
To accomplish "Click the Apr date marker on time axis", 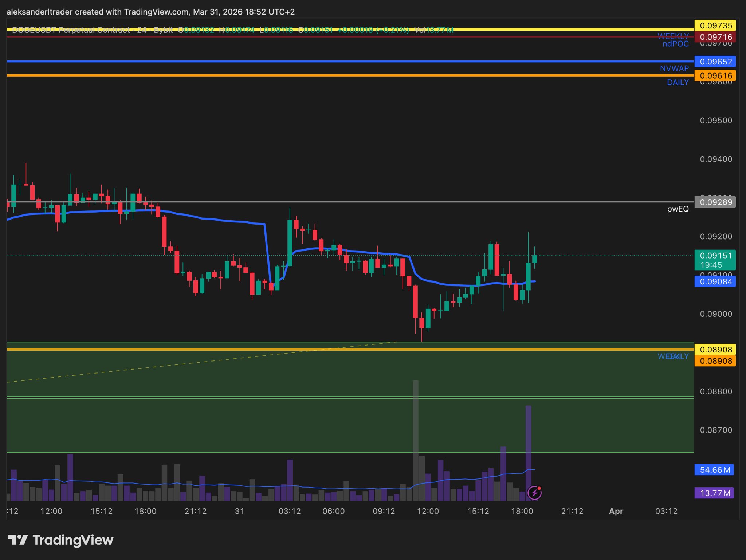I will [x=616, y=511].
